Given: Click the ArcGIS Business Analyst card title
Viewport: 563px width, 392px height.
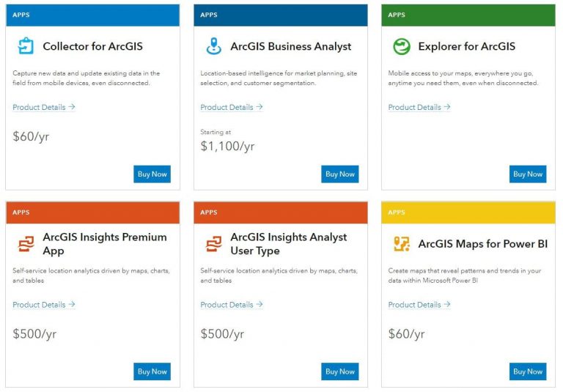Looking at the screenshot, I should [290, 46].
